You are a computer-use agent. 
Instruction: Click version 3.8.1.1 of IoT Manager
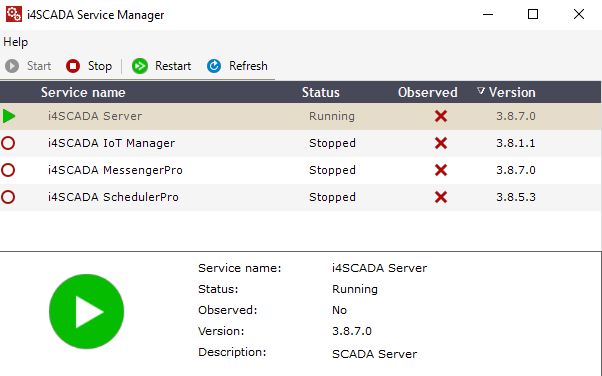pyautogui.click(x=516, y=143)
